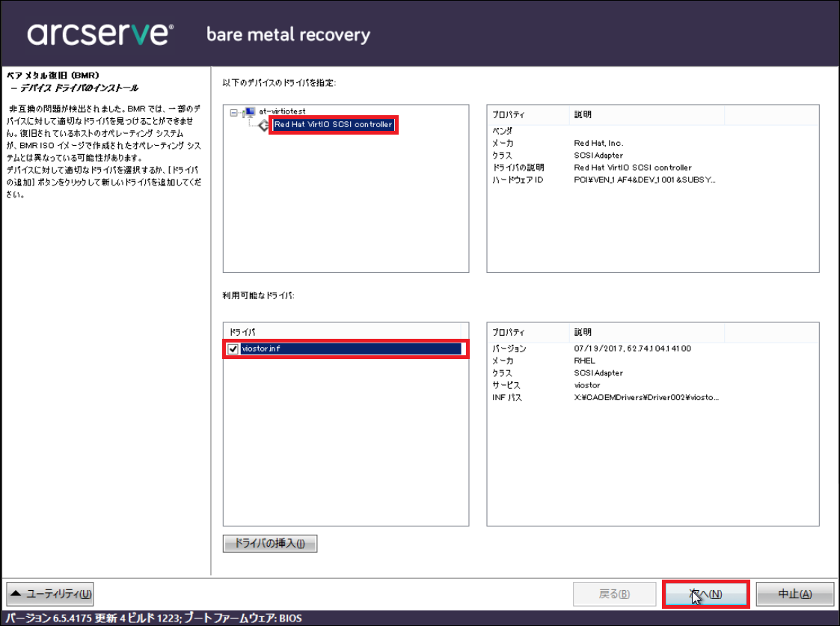Select the at-virtiotest root node
Viewport: 840px width, 626px height.
click(282, 111)
